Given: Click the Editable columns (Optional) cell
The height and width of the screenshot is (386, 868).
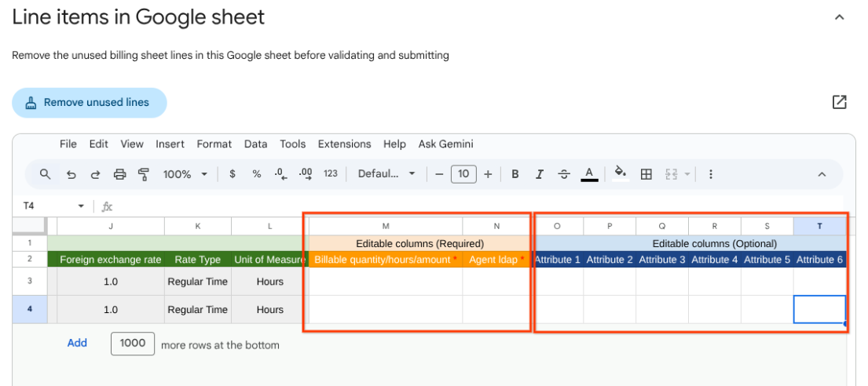Looking at the screenshot, I should click(x=714, y=243).
